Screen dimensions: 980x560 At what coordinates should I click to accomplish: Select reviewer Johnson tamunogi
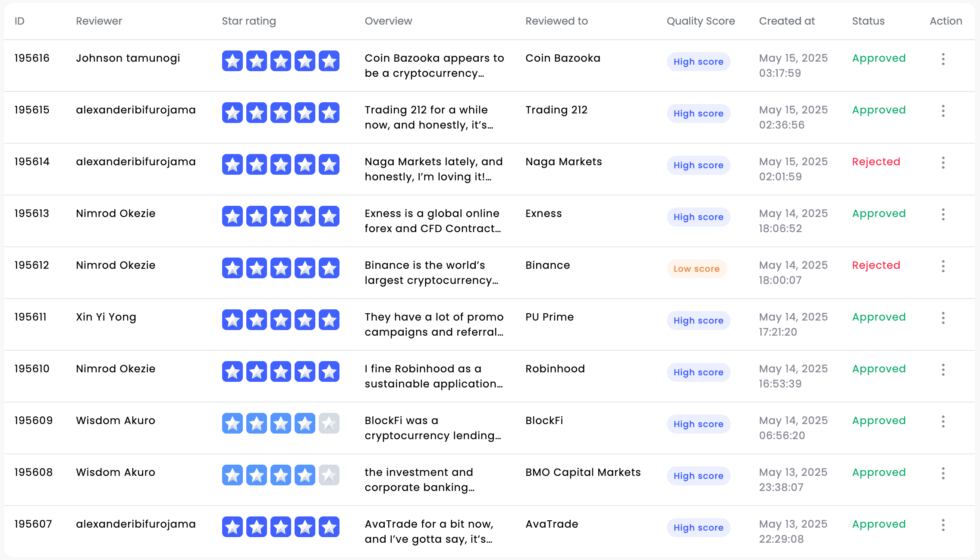click(128, 59)
